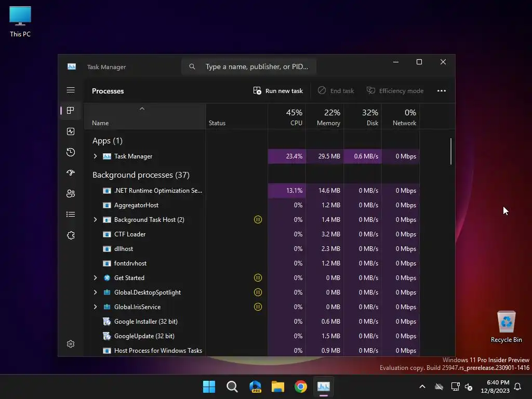Click the OneDrive tray icon
532x399 pixels.
pyautogui.click(x=439, y=387)
